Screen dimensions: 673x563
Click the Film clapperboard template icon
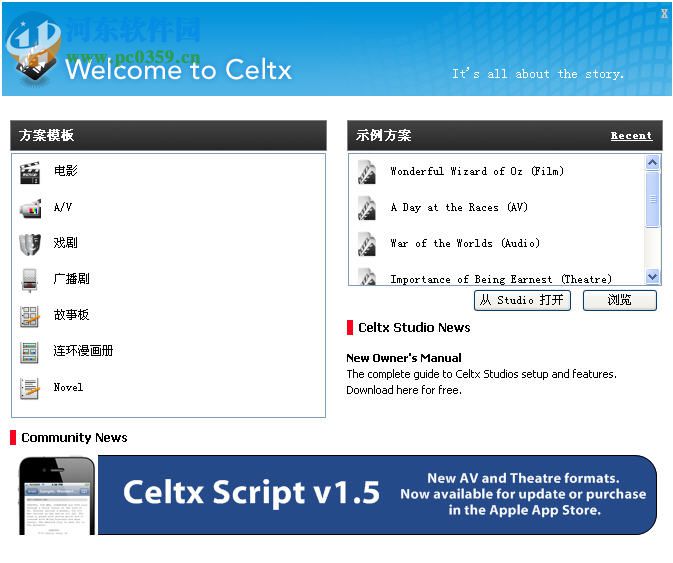click(x=30, y=173)
